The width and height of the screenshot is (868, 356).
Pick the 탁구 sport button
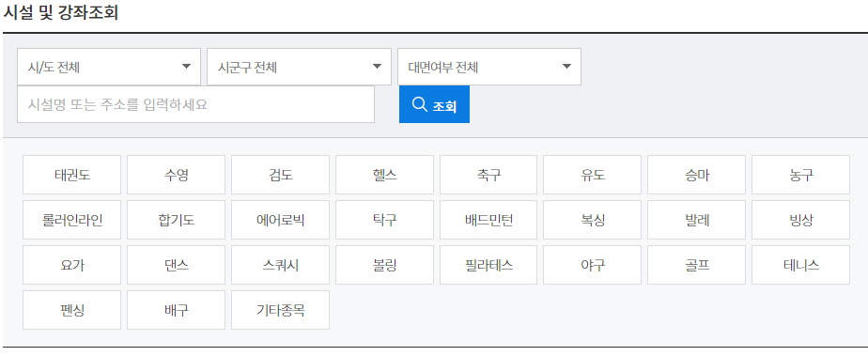[x=385, y=220]
